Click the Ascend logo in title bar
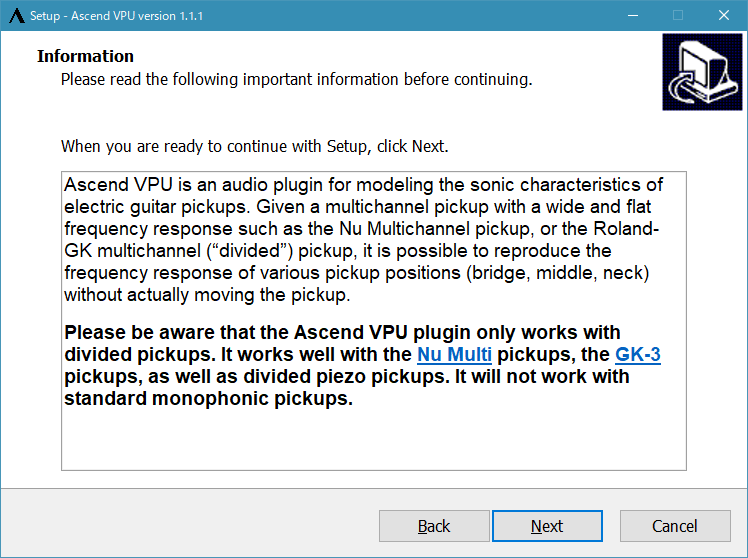Image resolution: width=748 pixels, height=558 pixels. [17, 16]
